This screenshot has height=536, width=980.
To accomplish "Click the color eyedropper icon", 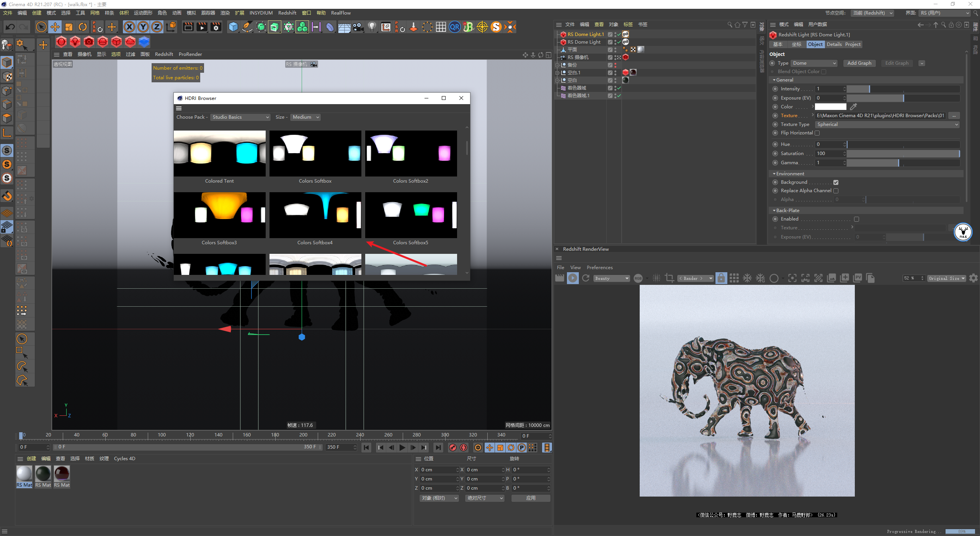I will click(853, 107).
